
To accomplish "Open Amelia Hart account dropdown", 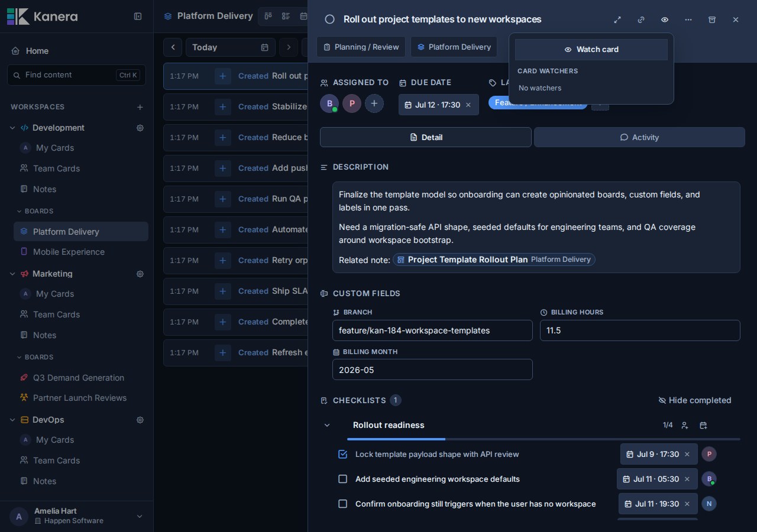I will click(140, 516).
